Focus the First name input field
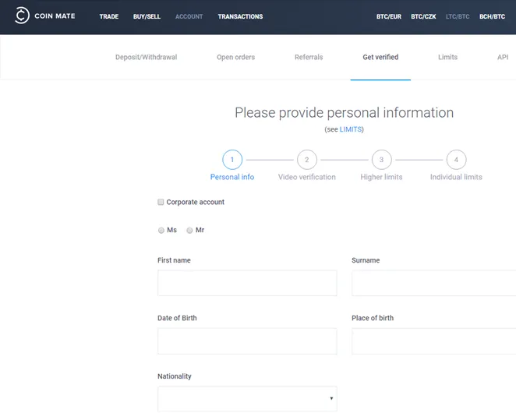Viewport: 516px width, 420px height. pyautogui.click(x=247, y=283)
